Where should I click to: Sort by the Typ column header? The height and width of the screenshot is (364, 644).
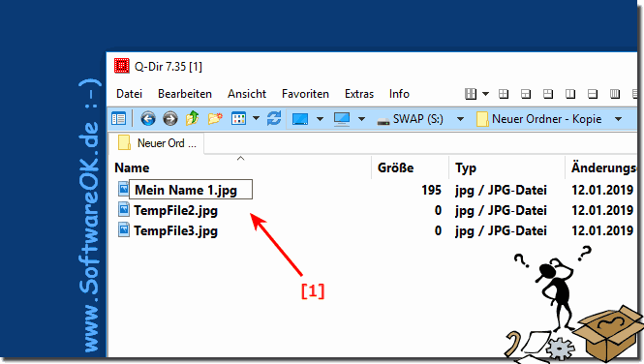coord(466,167)
